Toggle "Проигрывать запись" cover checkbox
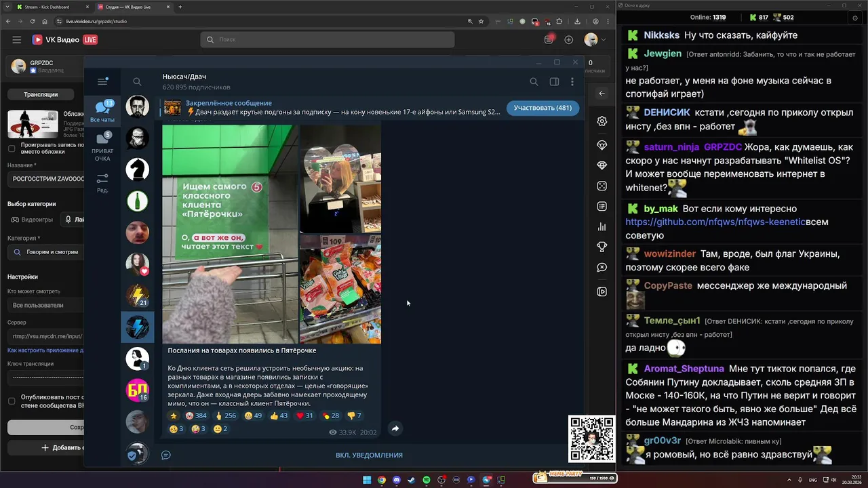Screen dimensions: 868x488 point(12,148)
